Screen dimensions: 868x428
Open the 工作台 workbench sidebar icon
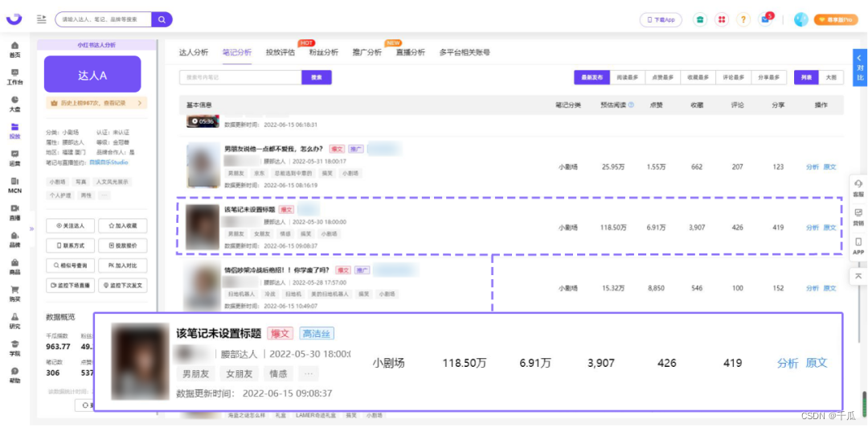(x=15, y=77)
